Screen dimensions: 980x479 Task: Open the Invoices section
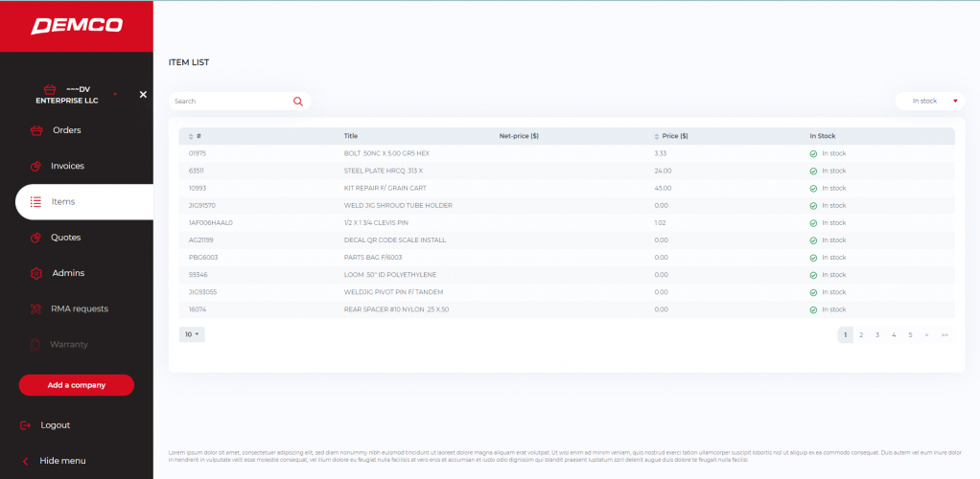tap(67, 166)
